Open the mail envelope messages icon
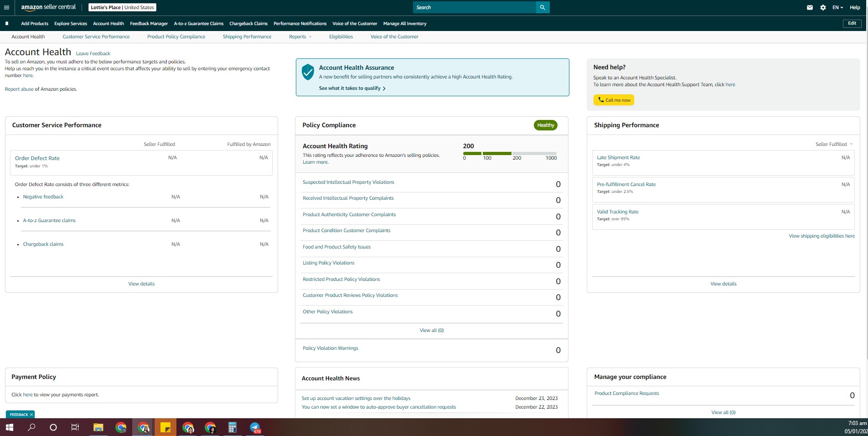The width and height of the screenshot is (868, 436). 810,7
